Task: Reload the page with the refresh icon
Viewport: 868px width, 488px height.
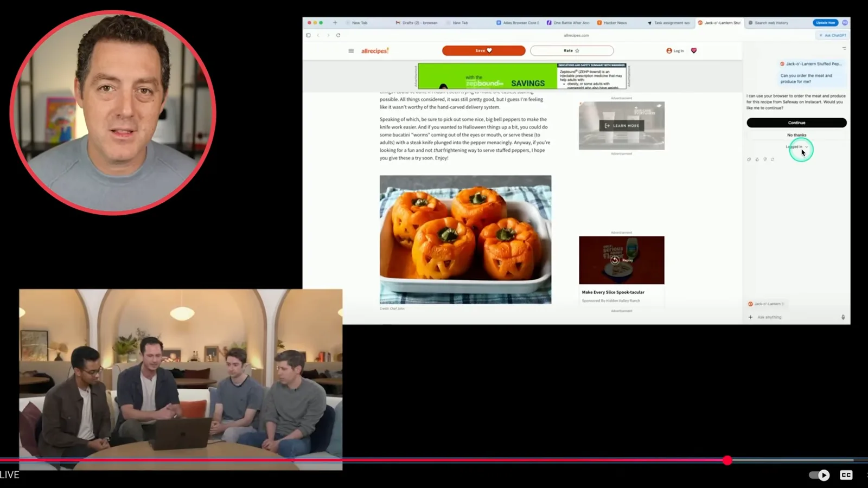Action: click(x=338, y=35)
